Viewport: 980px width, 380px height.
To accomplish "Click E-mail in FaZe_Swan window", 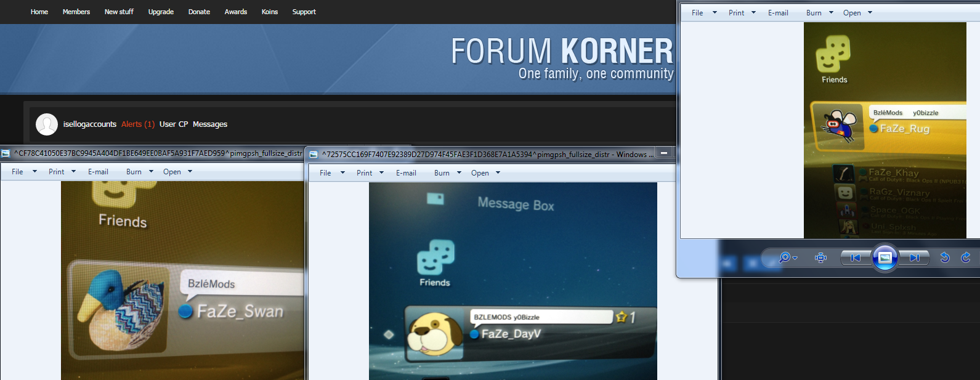I will (98, 172).
